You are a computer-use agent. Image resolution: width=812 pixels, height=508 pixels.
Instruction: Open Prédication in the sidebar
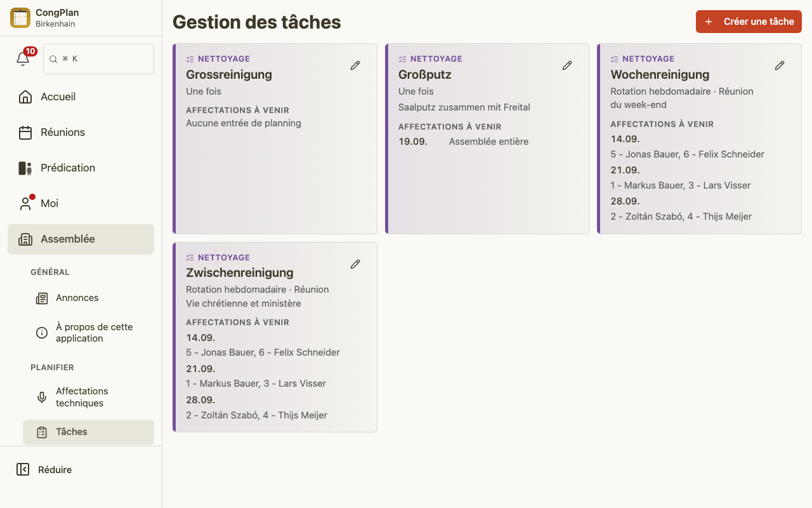pyautogui.click(x=81, y=168)
